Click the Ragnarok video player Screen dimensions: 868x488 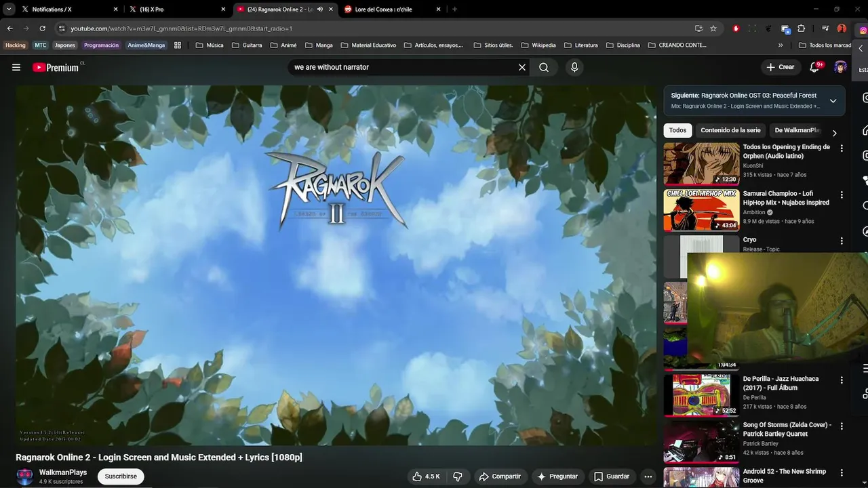(336, 265)
